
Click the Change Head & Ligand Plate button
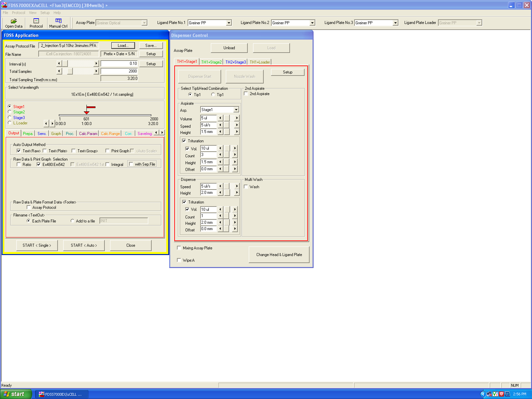click(279, 255)
